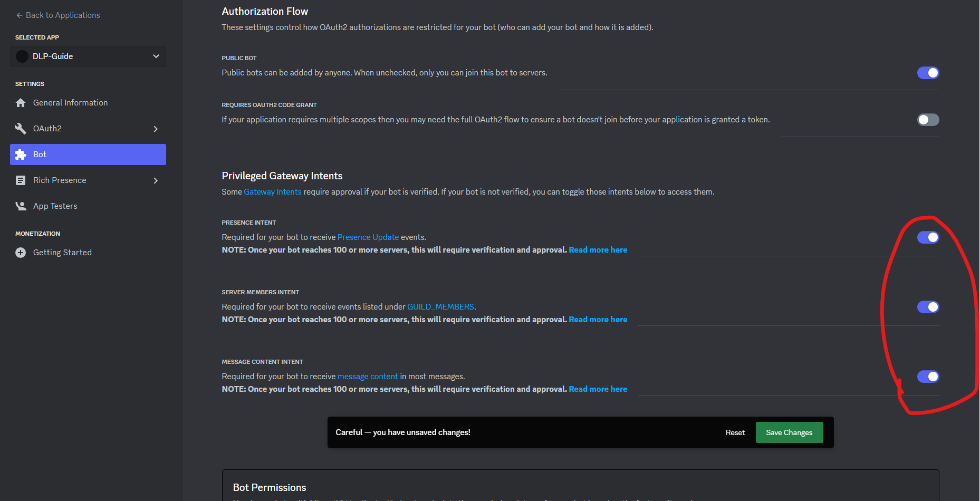
Task: Toggle off Server Members Intent
Action: click(x=928, y=307)
